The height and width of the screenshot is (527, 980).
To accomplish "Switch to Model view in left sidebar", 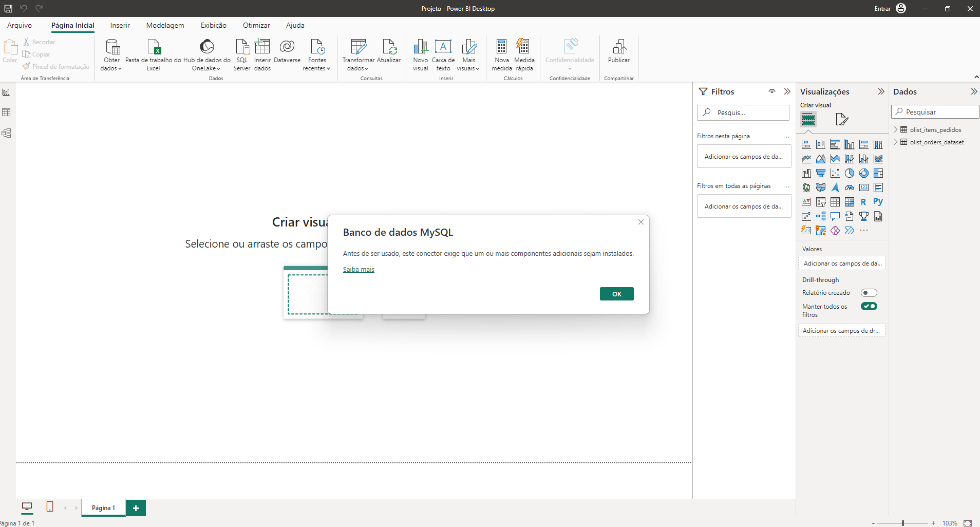I will 7,133.
